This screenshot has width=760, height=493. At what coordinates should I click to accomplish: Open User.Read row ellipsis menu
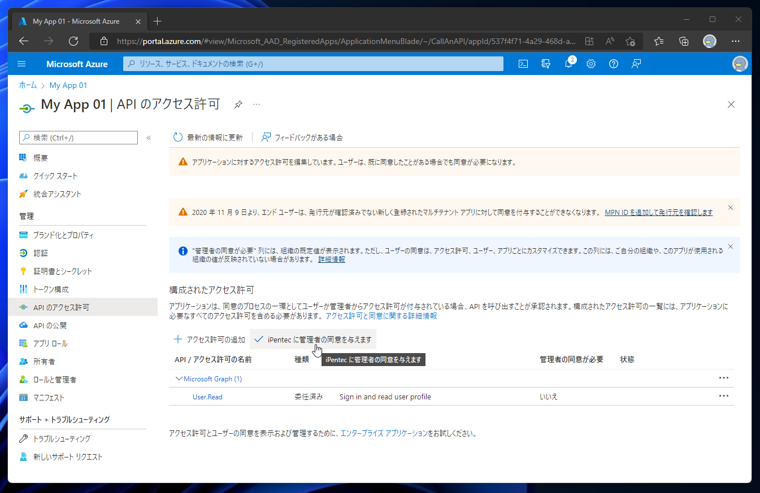coord(724,396)
